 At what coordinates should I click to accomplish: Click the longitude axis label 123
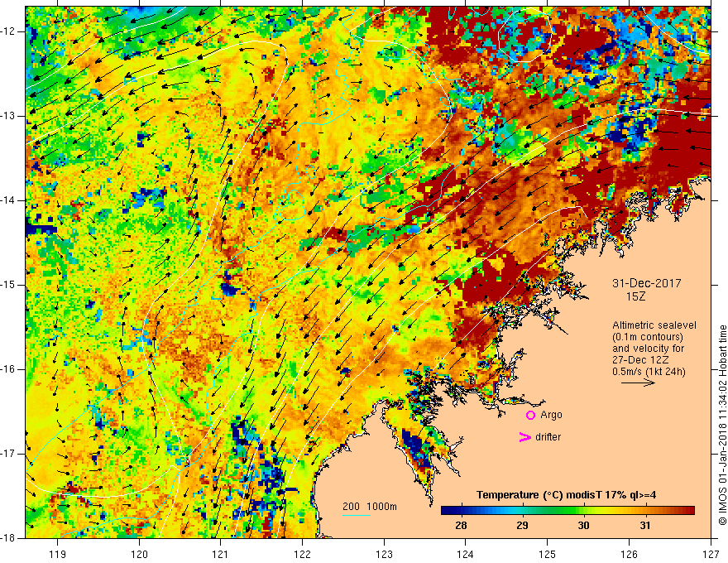tap(384, 554)
